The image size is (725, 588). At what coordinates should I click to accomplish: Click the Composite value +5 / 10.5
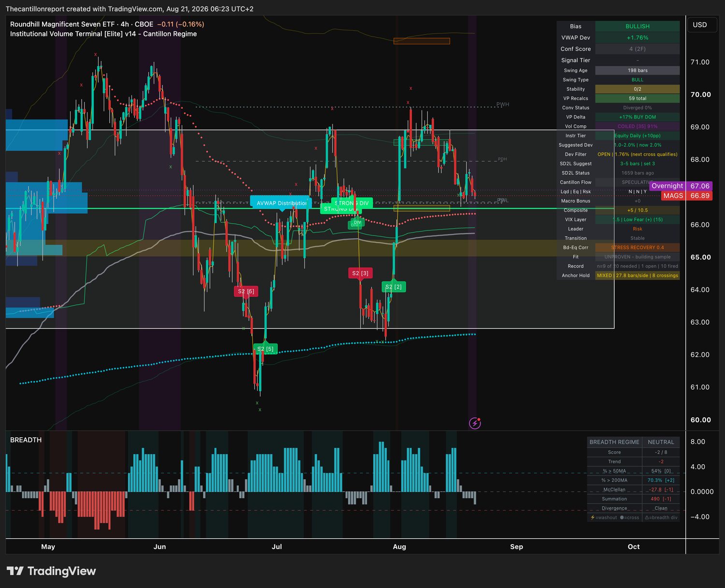[x=638, y=210]
